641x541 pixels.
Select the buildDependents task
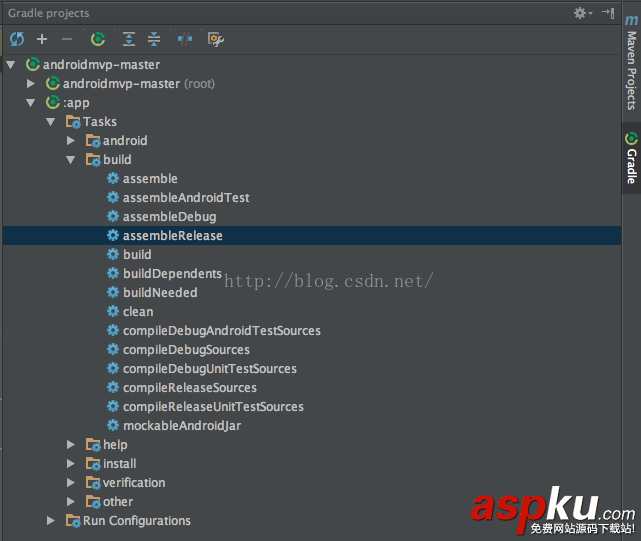(172, 274)
